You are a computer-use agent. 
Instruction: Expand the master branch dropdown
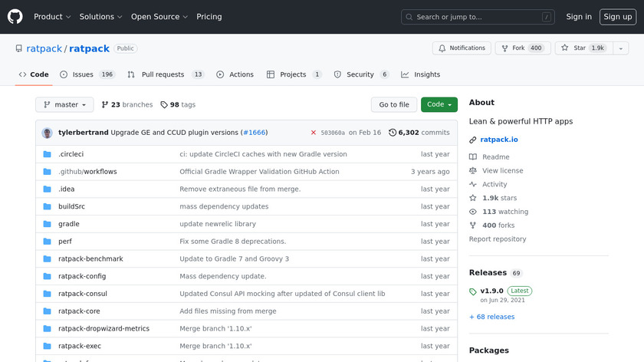point(64,105)
